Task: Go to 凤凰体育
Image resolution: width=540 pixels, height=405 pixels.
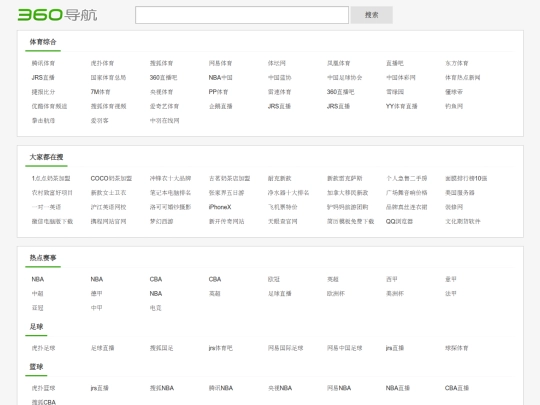Action: (x=339, y=63)
